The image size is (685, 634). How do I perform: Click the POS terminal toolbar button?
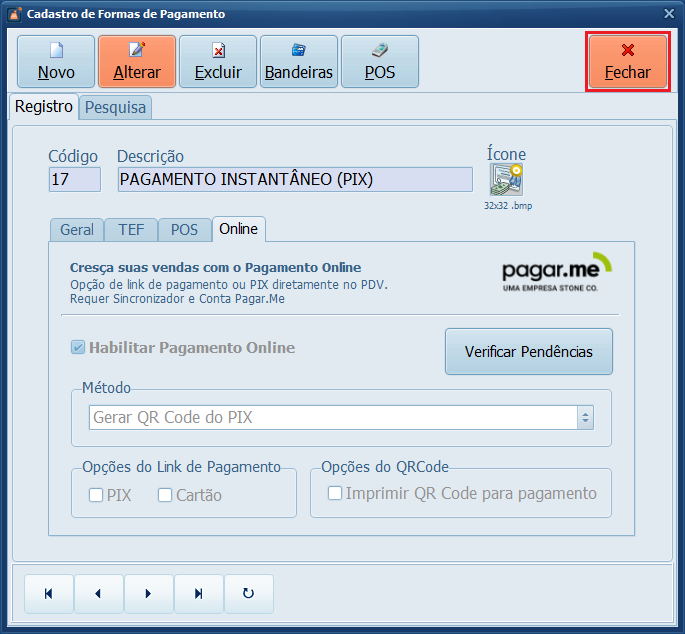click(380, 62)
